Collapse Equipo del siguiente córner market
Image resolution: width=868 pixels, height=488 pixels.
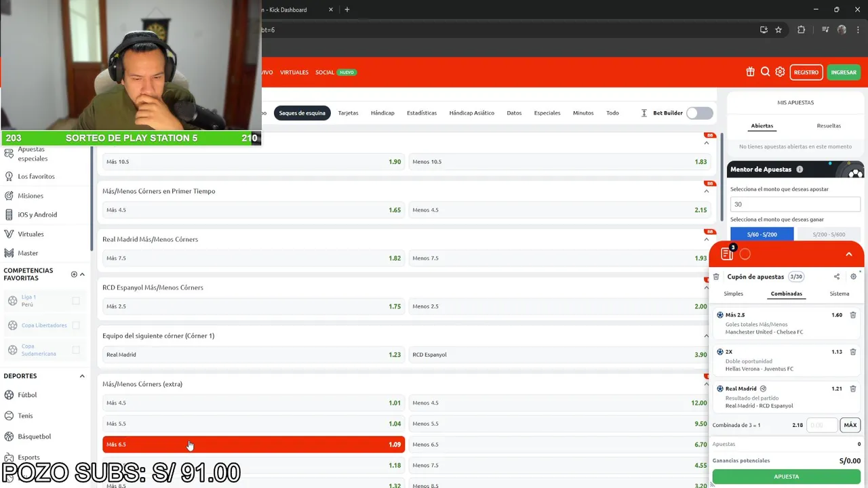pos(707,335)
